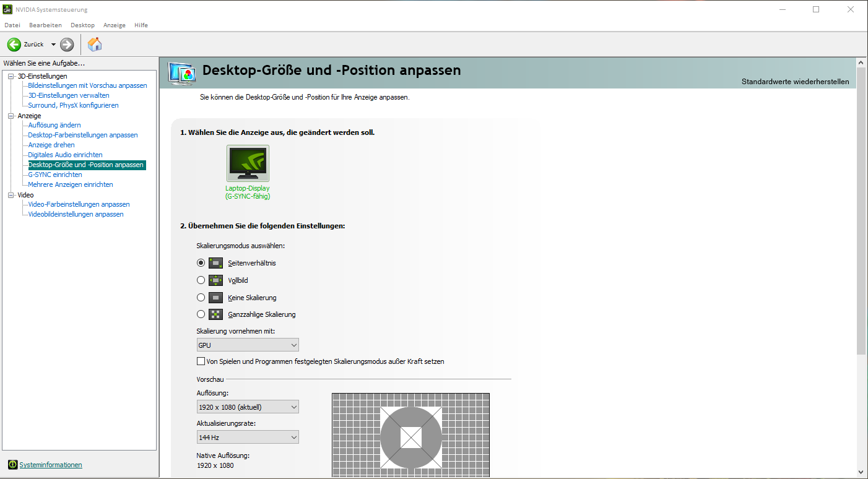868x479 pixels.
Task: Open the Aktualisierungsrate 144 Hz dropdown
Action: pos(248,438)
